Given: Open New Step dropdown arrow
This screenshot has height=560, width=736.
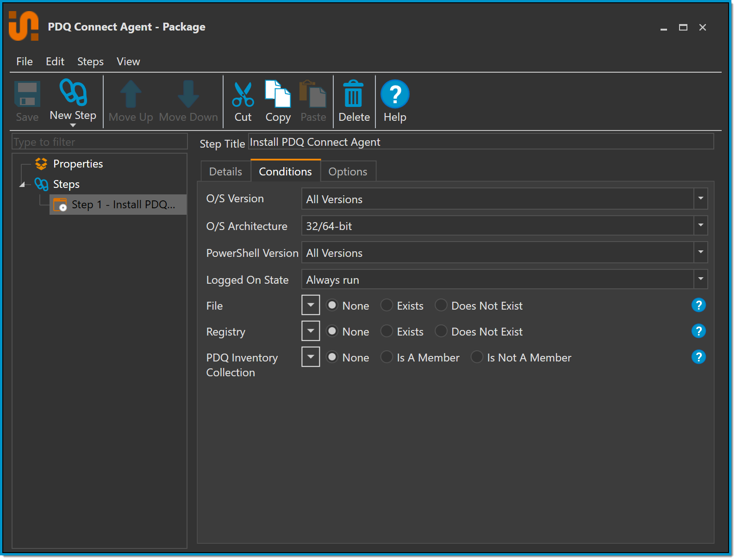Looking at the screenshot, I should tap(73, 125).
